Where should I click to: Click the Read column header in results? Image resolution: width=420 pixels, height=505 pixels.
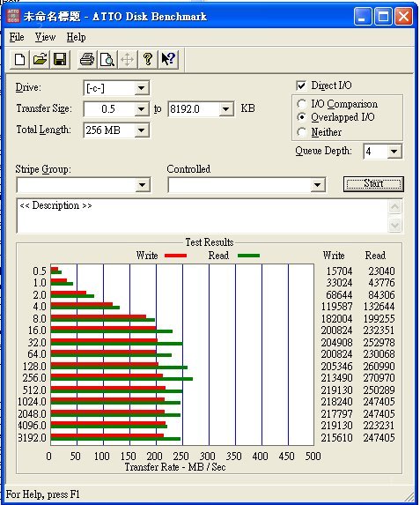tap(375, 256)
